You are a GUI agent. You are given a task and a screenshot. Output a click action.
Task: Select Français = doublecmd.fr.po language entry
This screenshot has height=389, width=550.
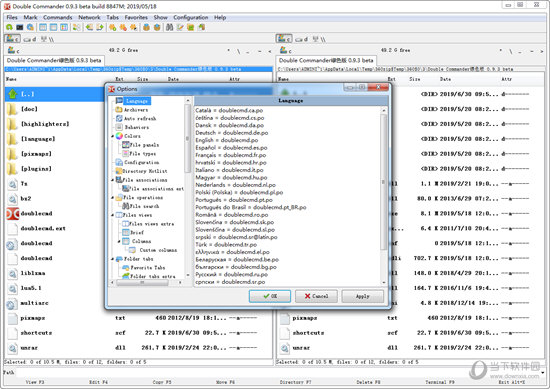click(231, 155)
